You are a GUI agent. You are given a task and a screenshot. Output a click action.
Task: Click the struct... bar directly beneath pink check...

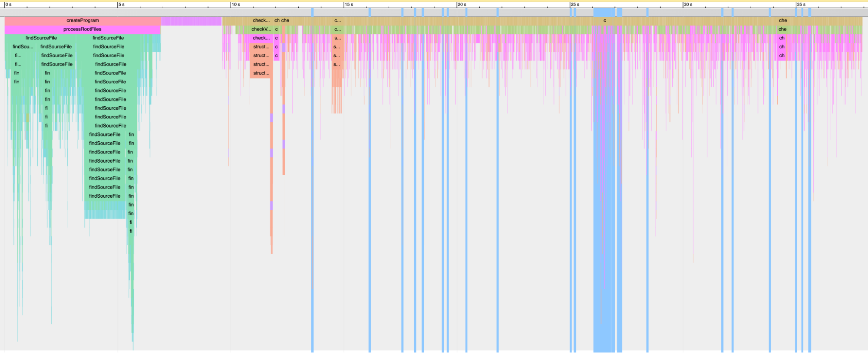tap(261, 47)
